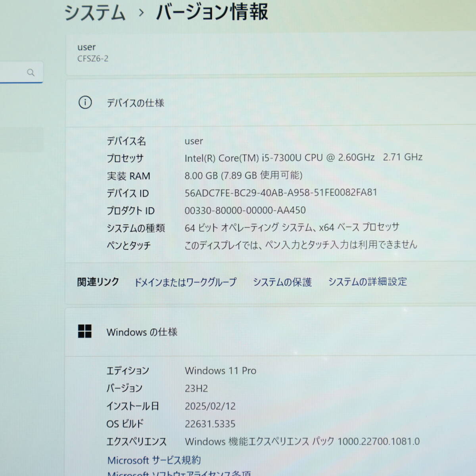The height and width of the screenshot is (476, 476).
Task: Click the インストール日 label
Action: pyautogui.click(x=133, y=406)
